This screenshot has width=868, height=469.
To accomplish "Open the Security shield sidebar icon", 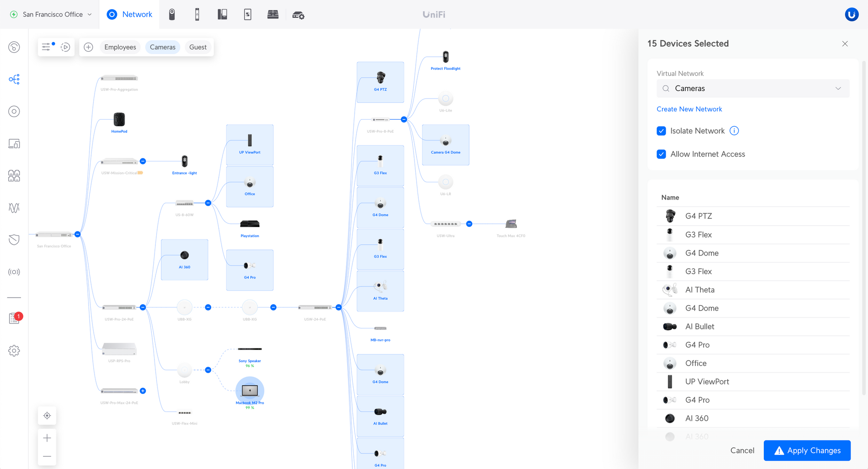I will click(14, 240).
